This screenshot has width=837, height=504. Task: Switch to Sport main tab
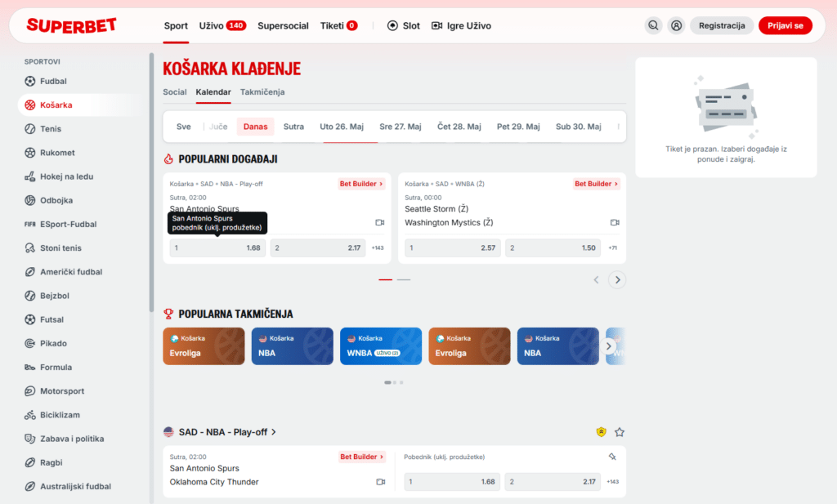point(176,25)
